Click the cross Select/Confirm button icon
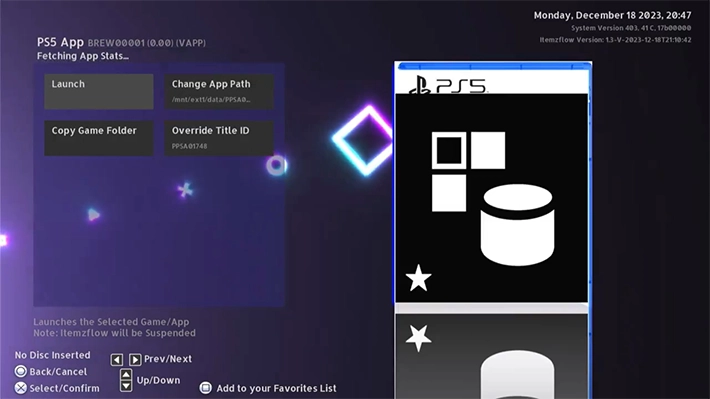Image resolution: width=710 pixels, height=399 pixels. point(20,388)
